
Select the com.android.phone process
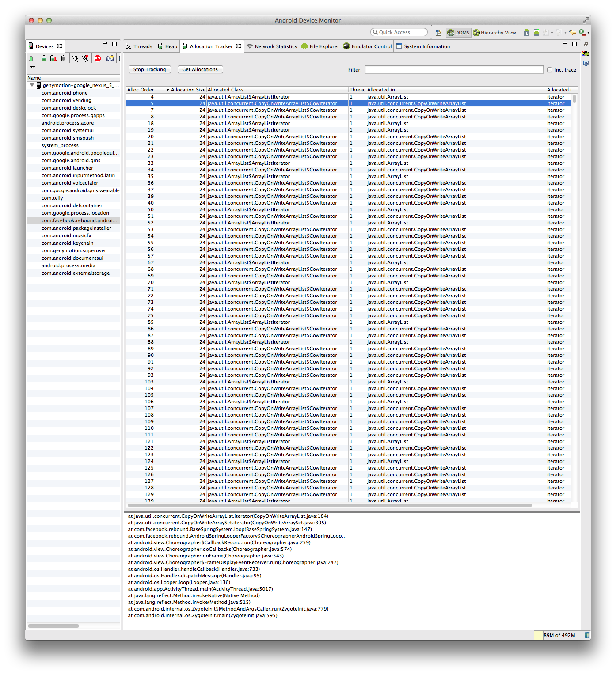pos(73,93)
